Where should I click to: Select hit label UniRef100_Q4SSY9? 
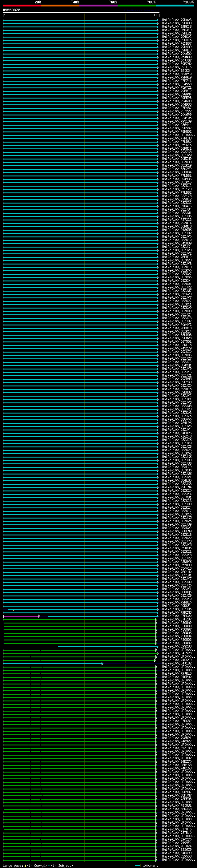pos(177,660)
